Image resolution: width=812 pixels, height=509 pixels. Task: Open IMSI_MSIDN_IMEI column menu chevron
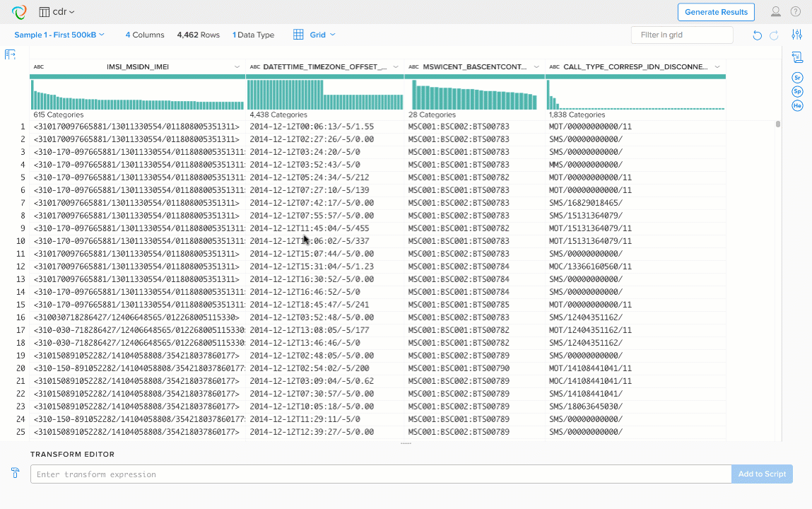(237, 66)
